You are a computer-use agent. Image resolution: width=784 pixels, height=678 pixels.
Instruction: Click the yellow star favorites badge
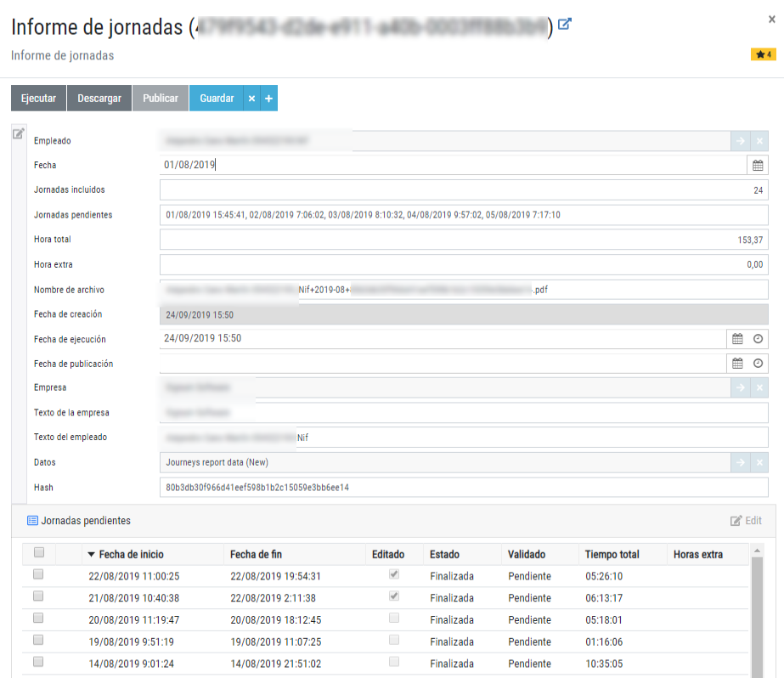763,54
